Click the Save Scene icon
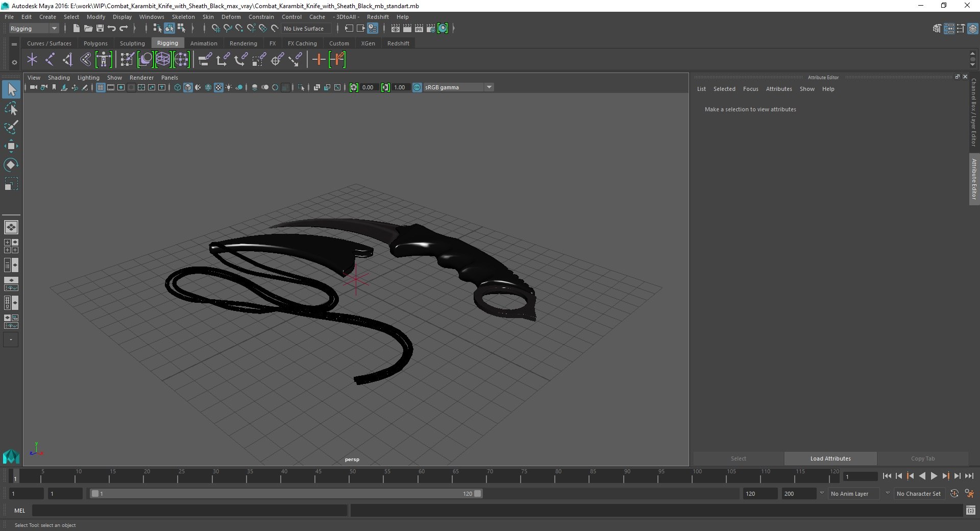The width and height of the screenshot is (980, 531). tap(100, 29)
